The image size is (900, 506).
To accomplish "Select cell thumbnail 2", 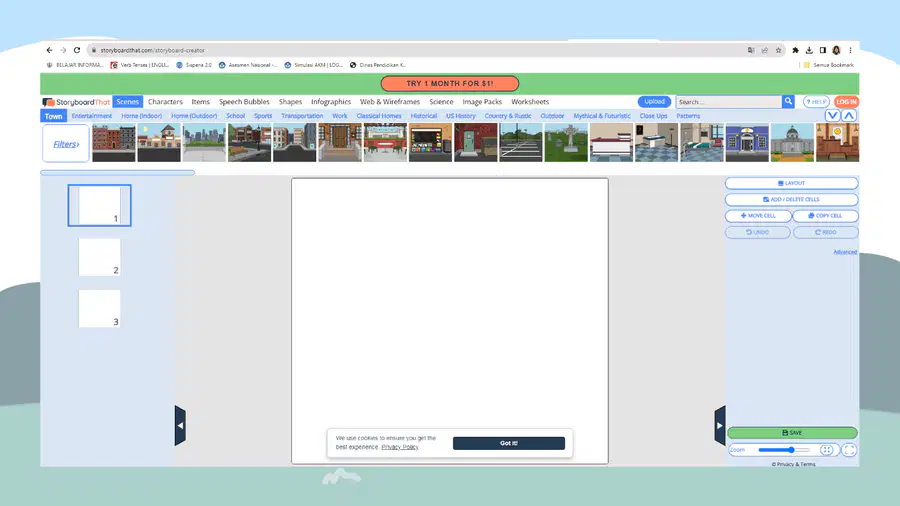I will (x=99, y=257).
